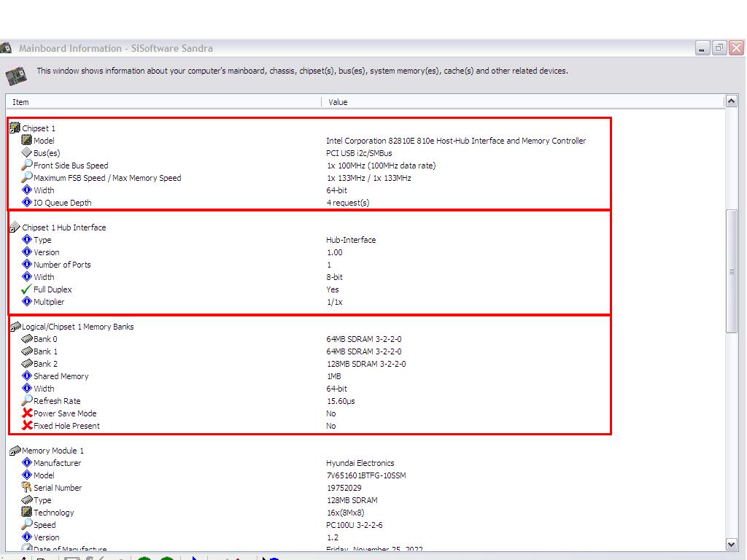Viewport: 747px width, 560px height.
Task: Select the chip icon beside Intel Corporation Model
Action: click(x=27, y=141)
